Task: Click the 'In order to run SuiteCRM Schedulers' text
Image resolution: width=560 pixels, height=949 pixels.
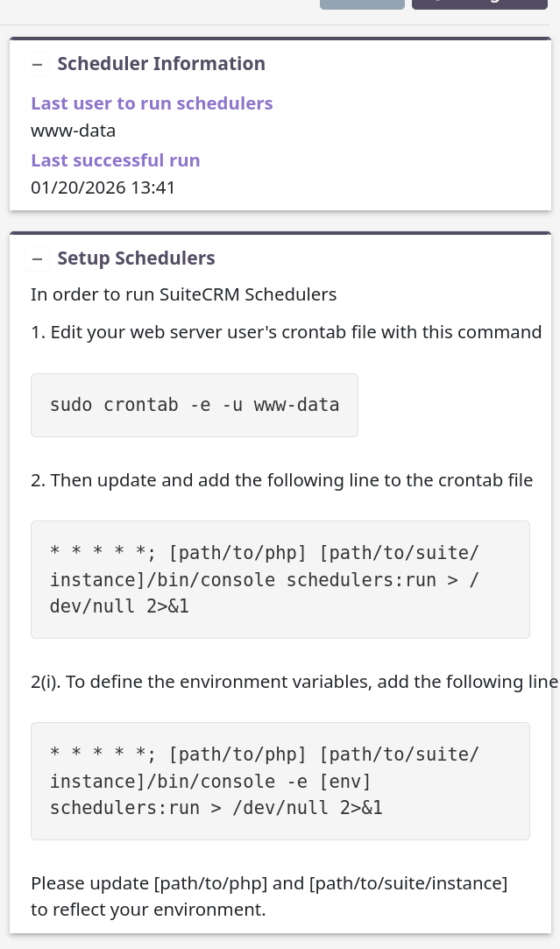Action: tap(183, 294)
